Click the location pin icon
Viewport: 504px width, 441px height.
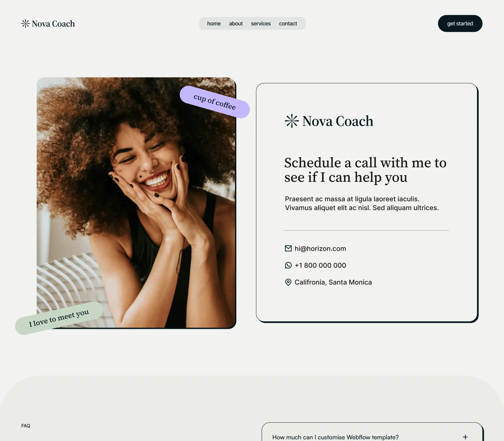pos(288,282)
